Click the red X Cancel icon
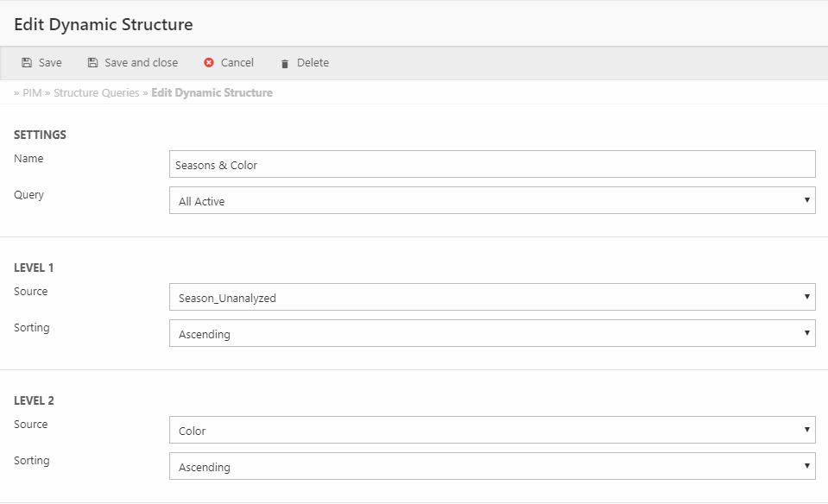Screen dimensions: 828x504 pyautogui.click(x=209, y=63)
